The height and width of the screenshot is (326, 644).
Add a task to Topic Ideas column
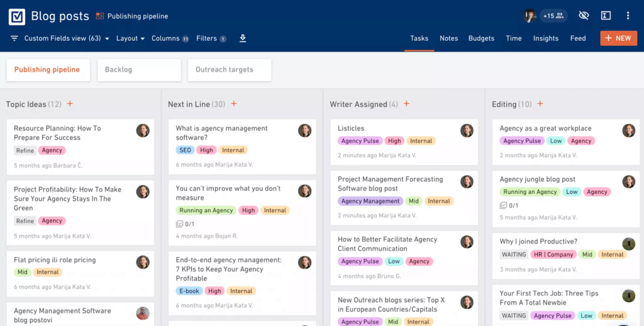70,104
